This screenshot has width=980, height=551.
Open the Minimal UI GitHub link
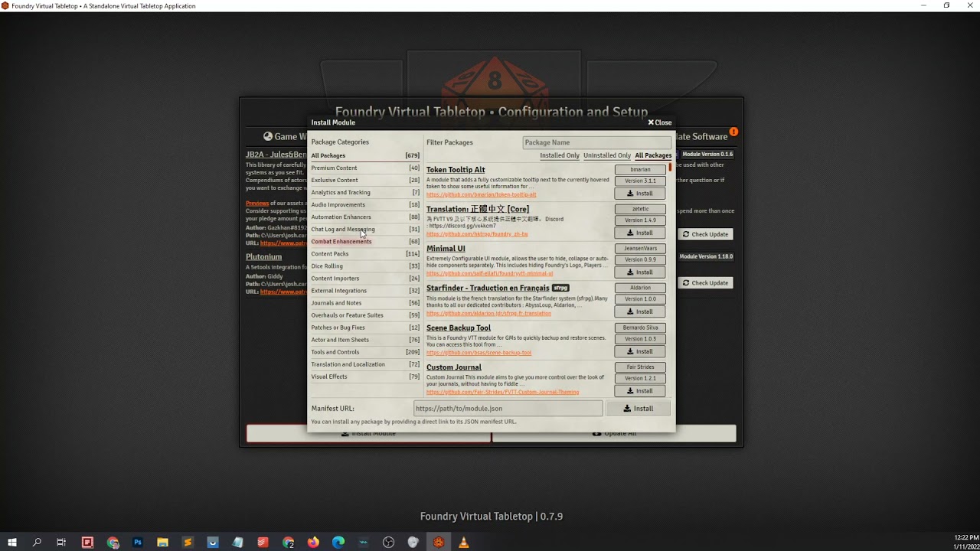489,273
